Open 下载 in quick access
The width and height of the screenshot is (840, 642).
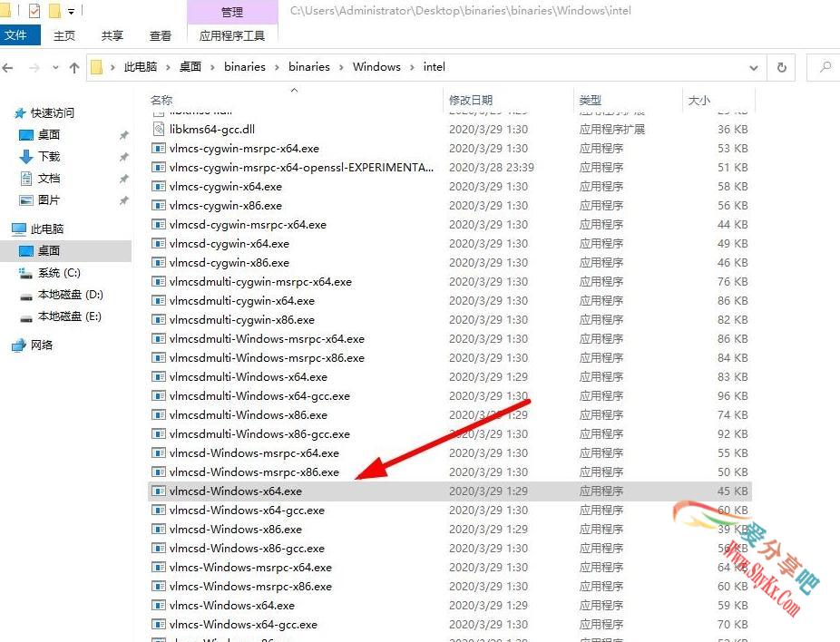pos(49,156)
